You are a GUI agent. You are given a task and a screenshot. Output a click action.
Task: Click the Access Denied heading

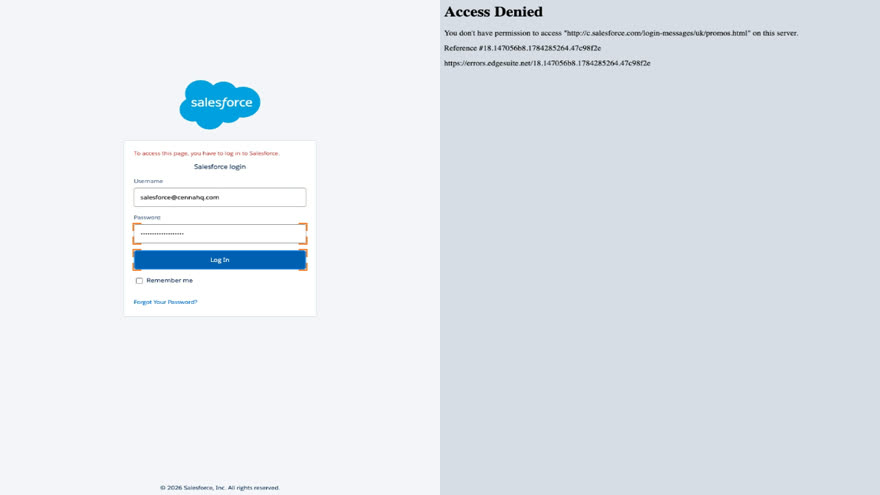coord(493,12)
